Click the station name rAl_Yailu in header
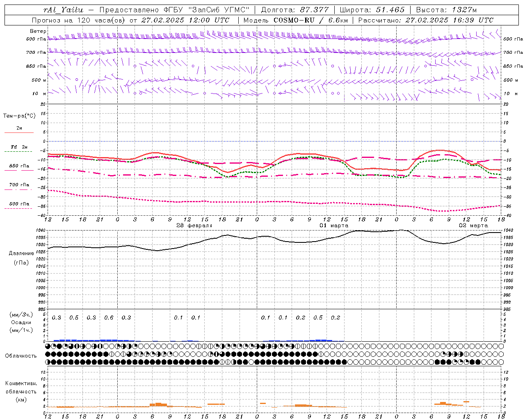The height and width of the screenshot is (420, 525). [x=63, y=10]
